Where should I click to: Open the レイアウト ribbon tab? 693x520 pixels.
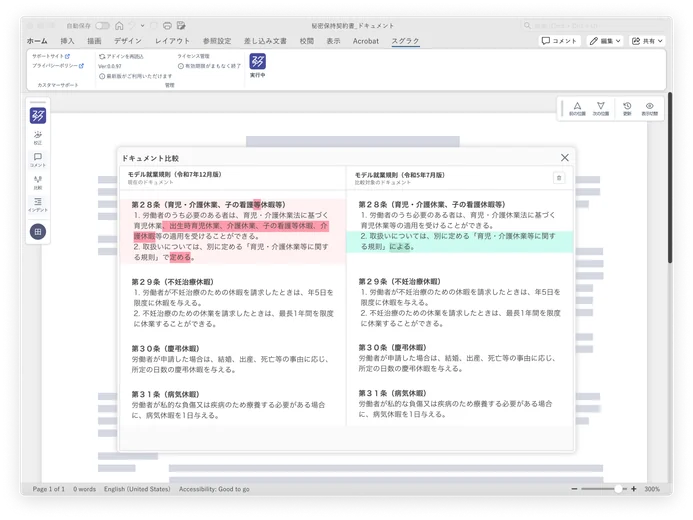click(x=172, y=41)
